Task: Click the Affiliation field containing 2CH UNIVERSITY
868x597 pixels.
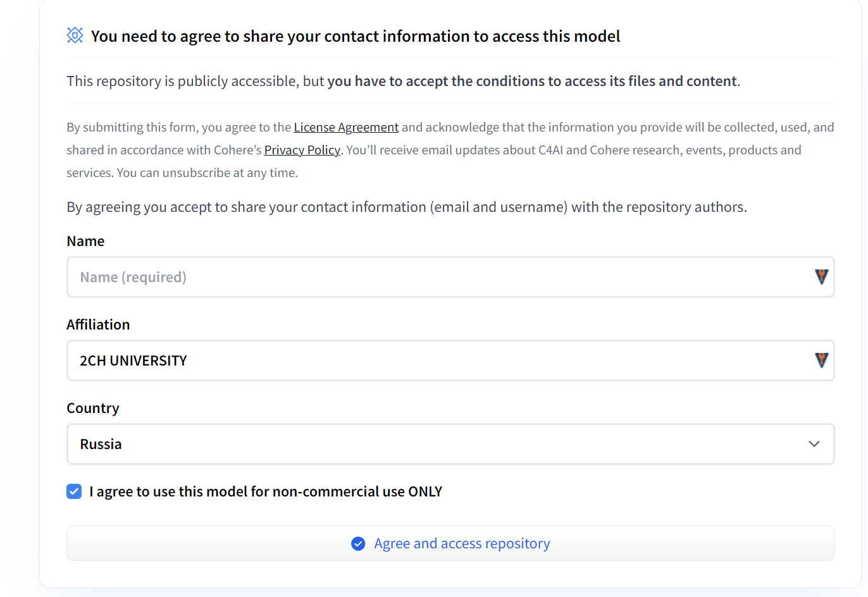Action: pos(450,360)
